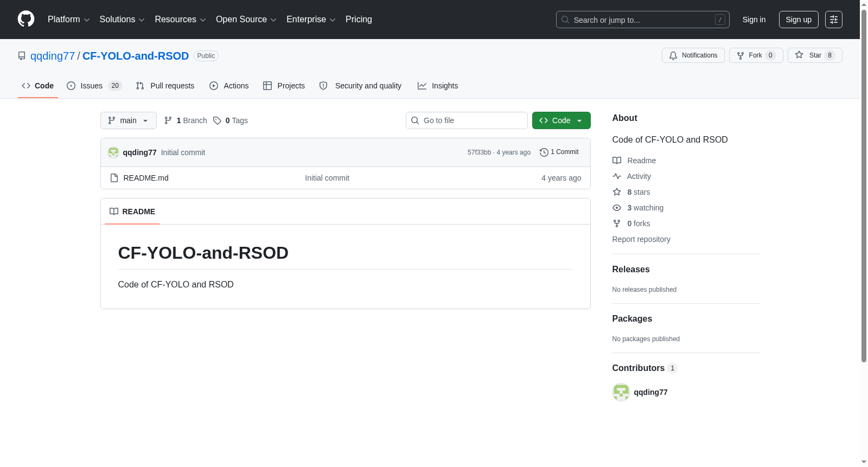This screenshot has height=467, width=868.
Task: Expand the Enterprise menu
Action: tap(311, 20)
